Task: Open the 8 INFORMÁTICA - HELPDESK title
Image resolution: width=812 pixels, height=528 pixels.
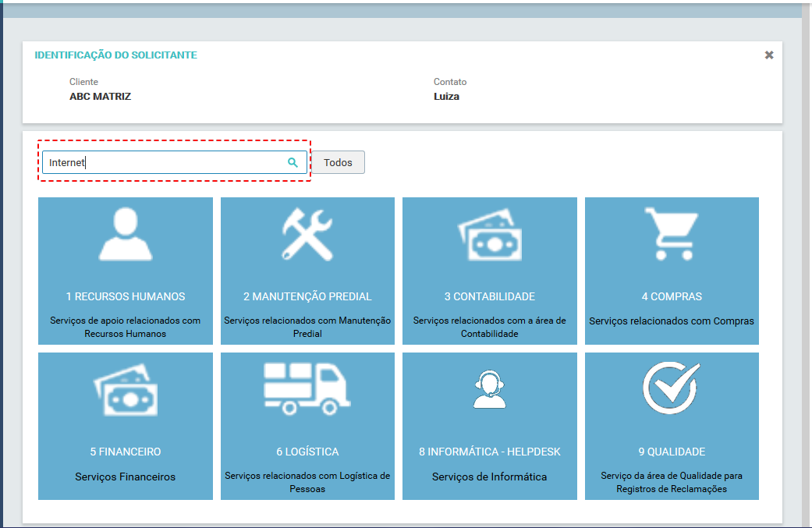Action: [x=489, y=452]
